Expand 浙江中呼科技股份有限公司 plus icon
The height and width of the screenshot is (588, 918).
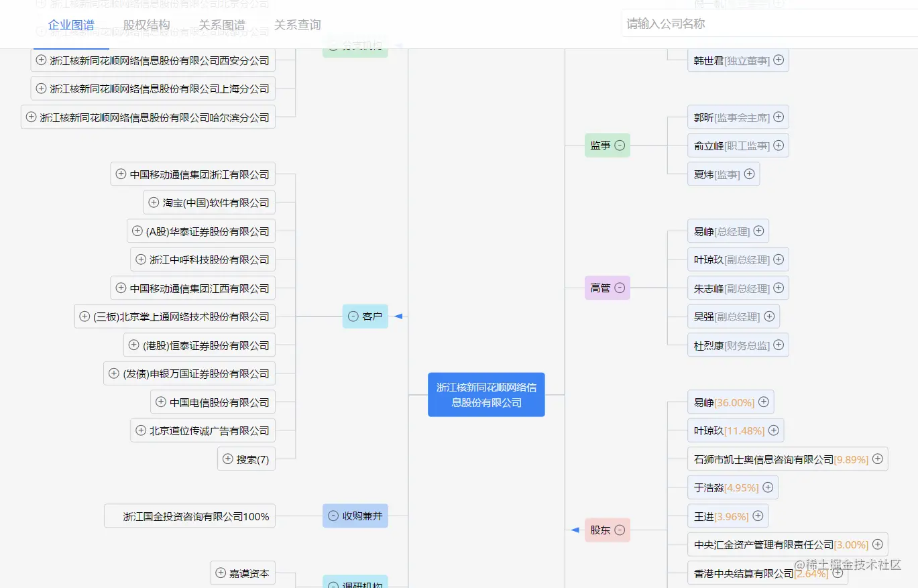tap(141, 259)
